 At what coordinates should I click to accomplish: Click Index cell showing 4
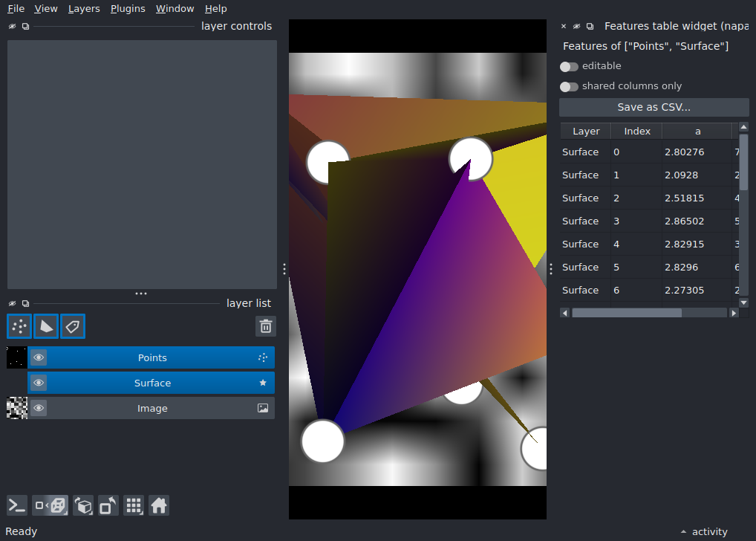[x=637, y=244]
